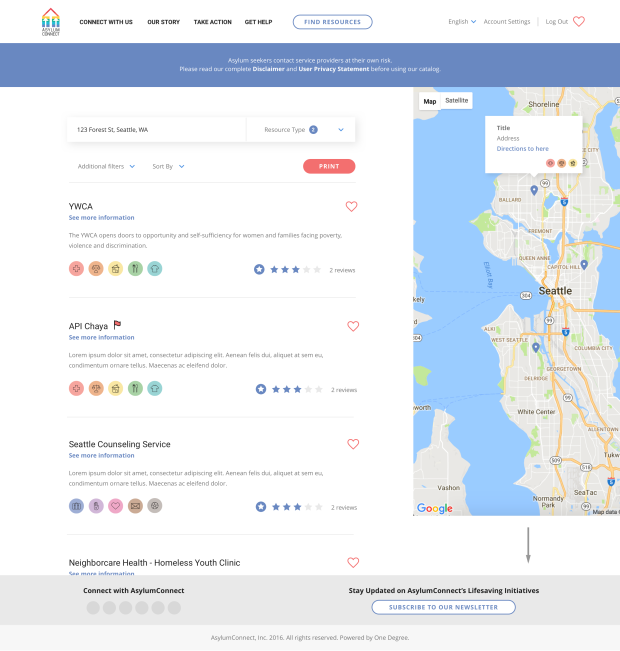This screenshot has width=620, height=651.
Task: Open the Take Action menu
Action: click(x=213, y=22)
